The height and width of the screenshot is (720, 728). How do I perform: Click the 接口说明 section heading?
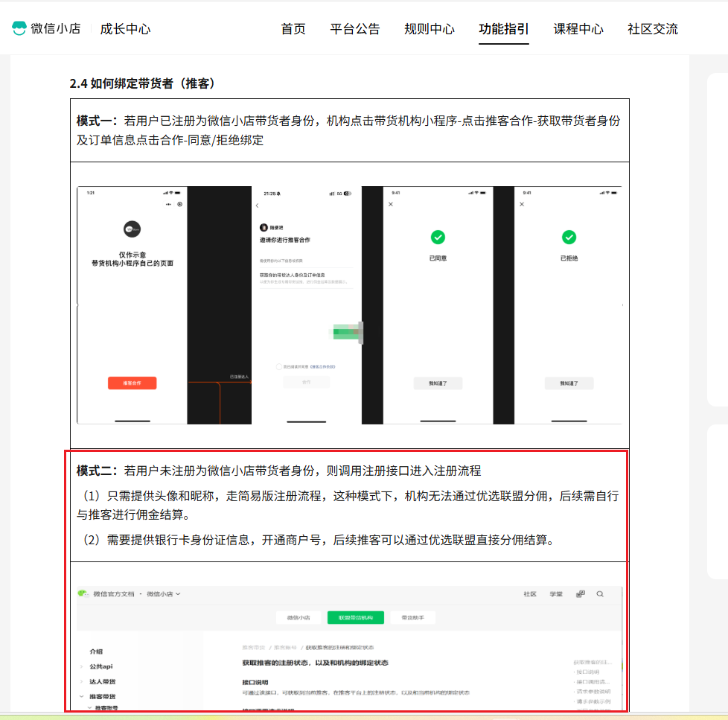255,682
